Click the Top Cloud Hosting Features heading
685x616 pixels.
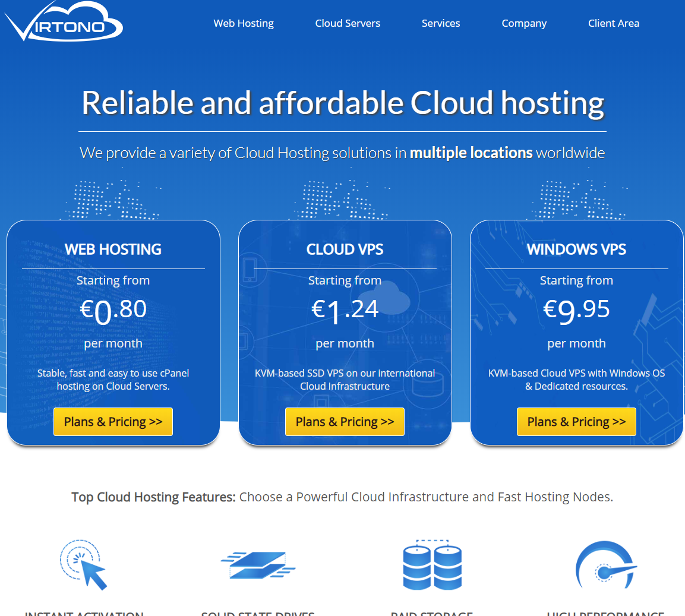pyautogui.click(x=152, y=497)
